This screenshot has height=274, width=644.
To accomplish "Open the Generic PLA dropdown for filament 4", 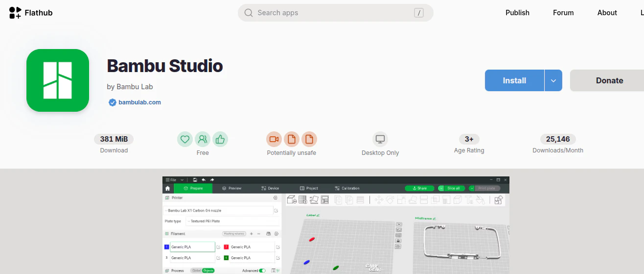I will coord(252,258).
